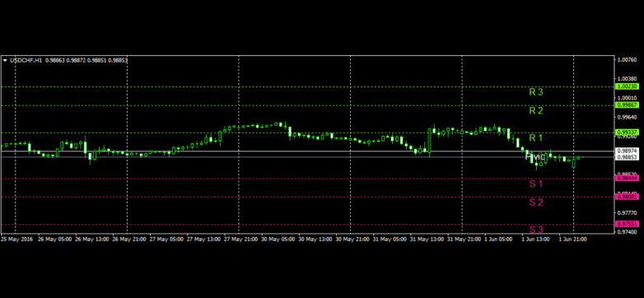Screen dimensions: 644x298
Task: Click the Pivot label on the chart
Action: [x=535, y=156]
